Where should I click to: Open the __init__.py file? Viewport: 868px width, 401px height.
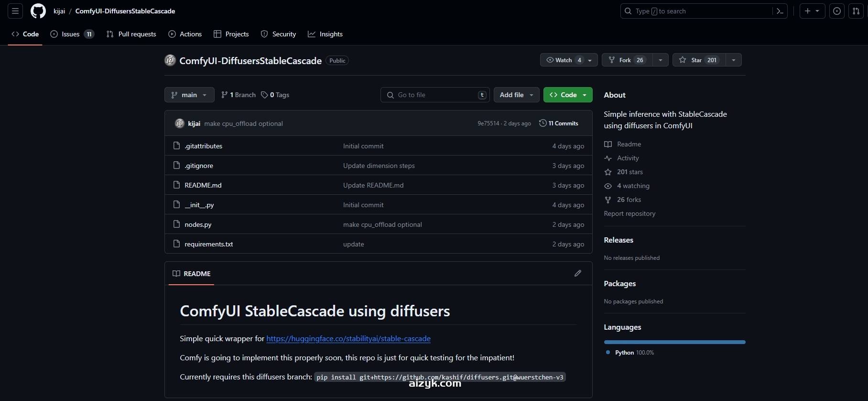click(199, 205)
